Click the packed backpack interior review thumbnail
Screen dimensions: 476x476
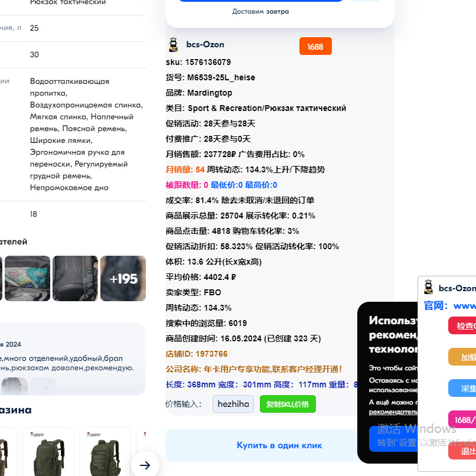pos(27,278)
